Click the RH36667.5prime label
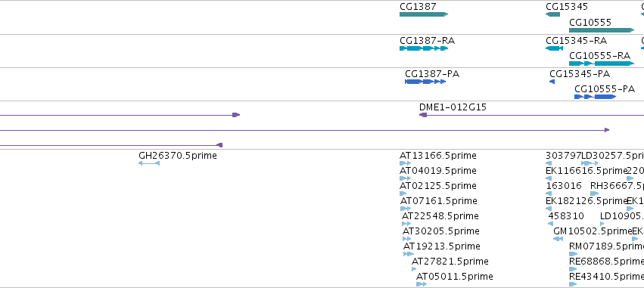 tap(617, 186)
